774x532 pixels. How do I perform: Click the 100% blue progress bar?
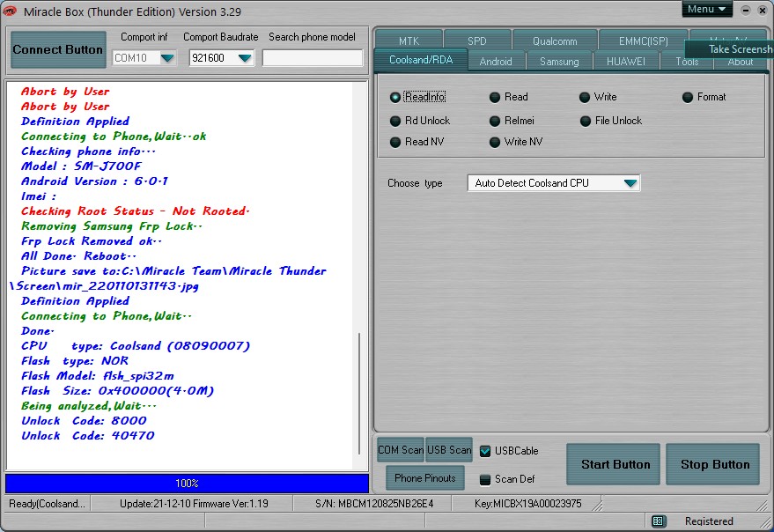(187, 483)
